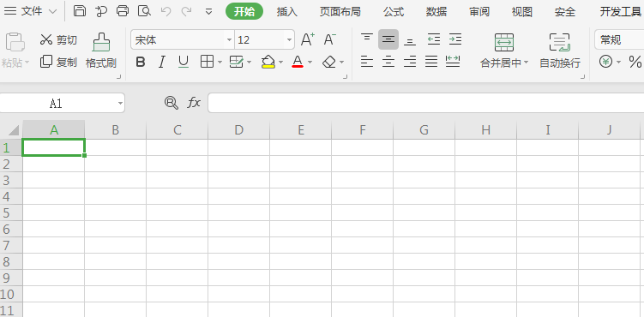The width and height of the screenshot is (644, 317).
Task: Toggle Italic formatting
Action: (x=162, y=63)
